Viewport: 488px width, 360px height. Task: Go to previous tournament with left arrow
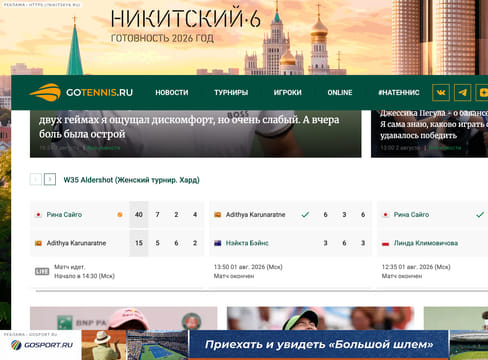pos(36,179)
